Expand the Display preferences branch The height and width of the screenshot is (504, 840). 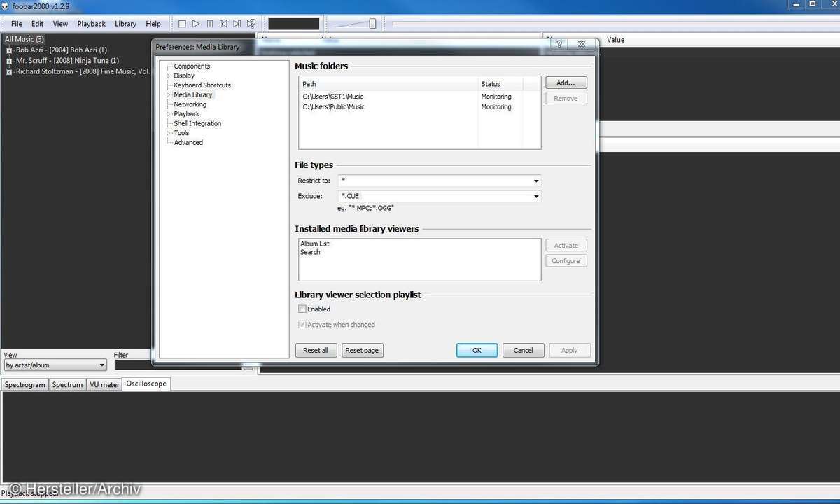168,76
